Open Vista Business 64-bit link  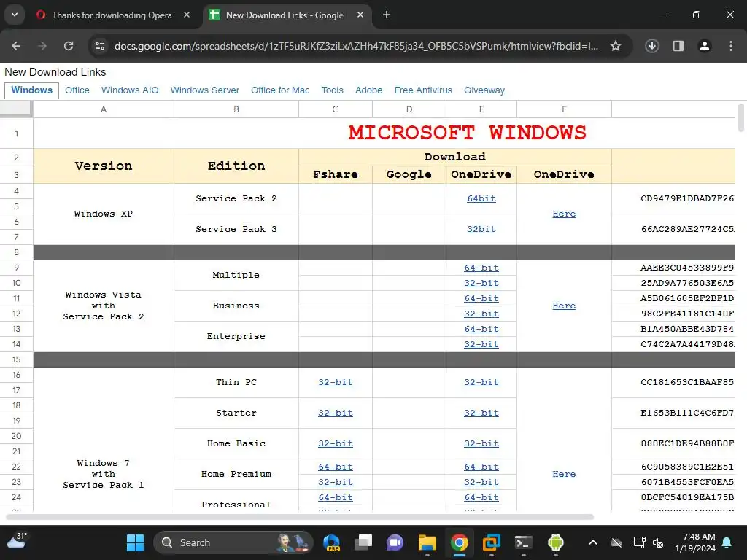[481, 298]
